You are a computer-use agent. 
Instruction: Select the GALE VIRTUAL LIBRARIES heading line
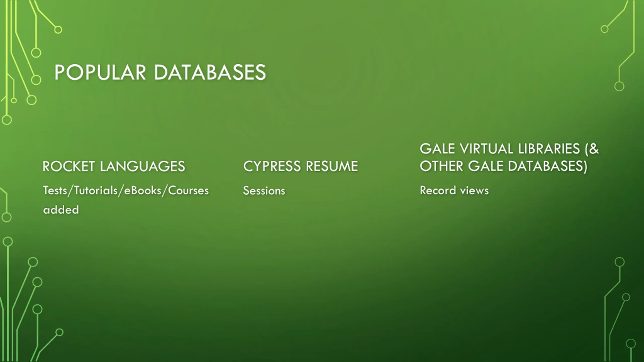[x=509, y=149]
